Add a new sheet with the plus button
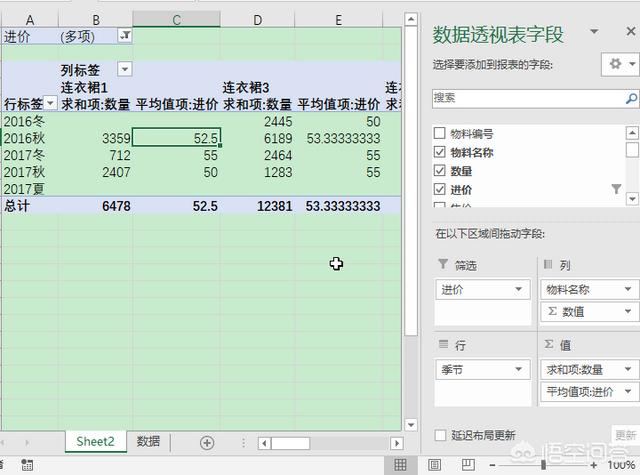This screenshot has width=640, height=475. [207, 441]
